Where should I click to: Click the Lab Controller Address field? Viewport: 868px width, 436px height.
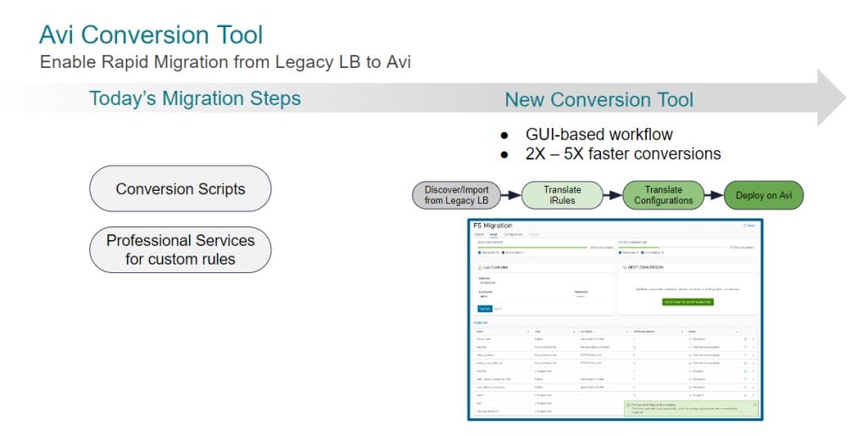[x=487, y=280]
